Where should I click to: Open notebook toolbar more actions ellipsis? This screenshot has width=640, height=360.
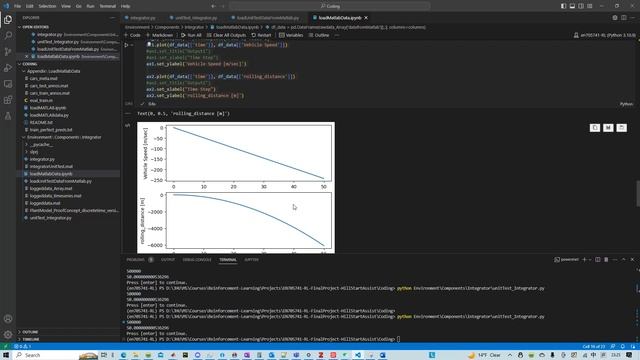coord(337,35)
